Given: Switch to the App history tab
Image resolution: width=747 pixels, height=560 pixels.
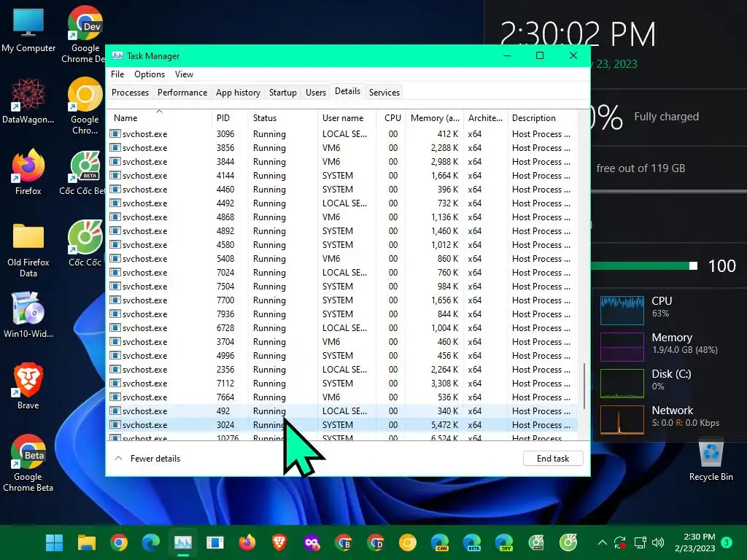Looking at the screenshot, I should pos(238,93).
